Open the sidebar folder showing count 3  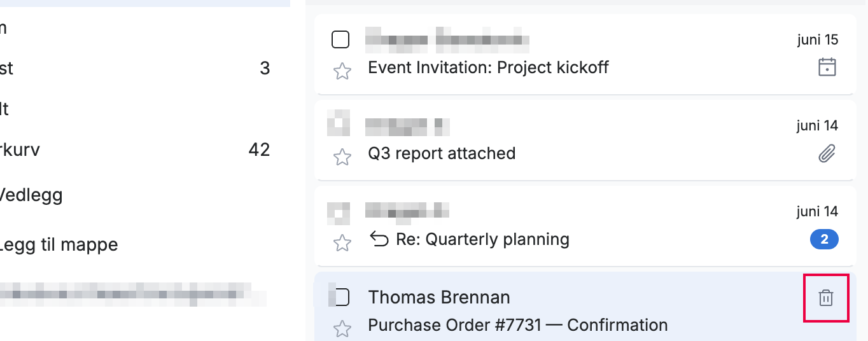tap(135, 68)
